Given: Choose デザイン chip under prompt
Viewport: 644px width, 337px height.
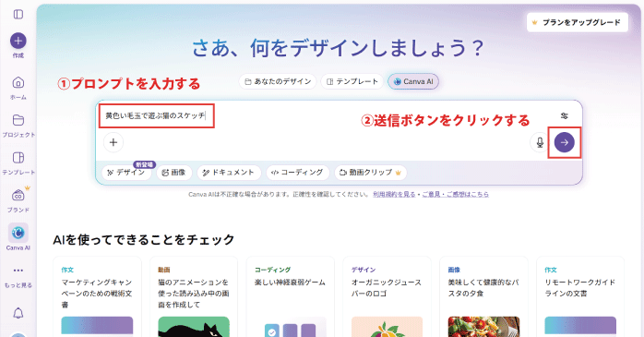Looking at the screenshot, I should click(126, 173).
